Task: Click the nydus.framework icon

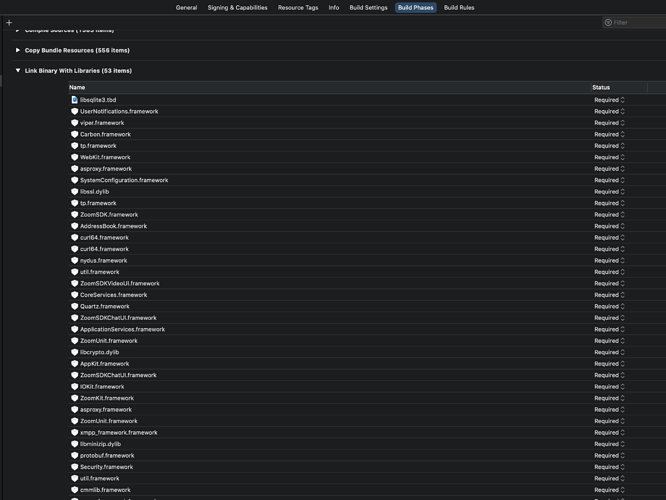Action: (x=75, y=260)
